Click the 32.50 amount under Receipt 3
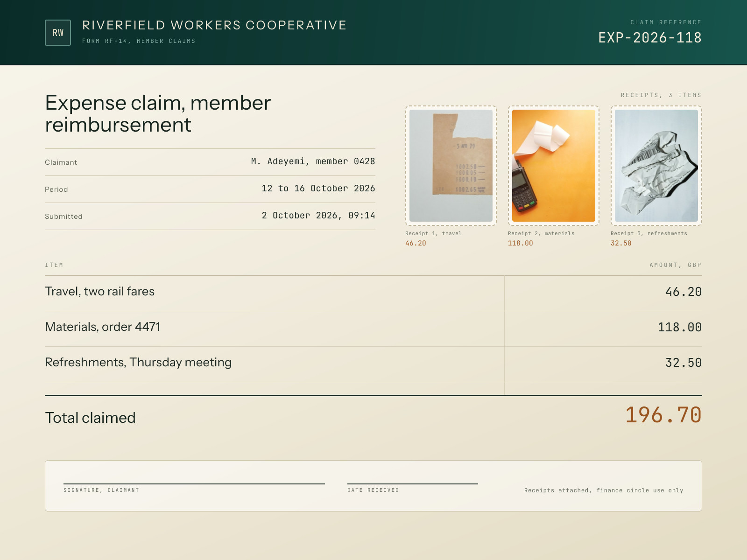 (x=621, y=243)
